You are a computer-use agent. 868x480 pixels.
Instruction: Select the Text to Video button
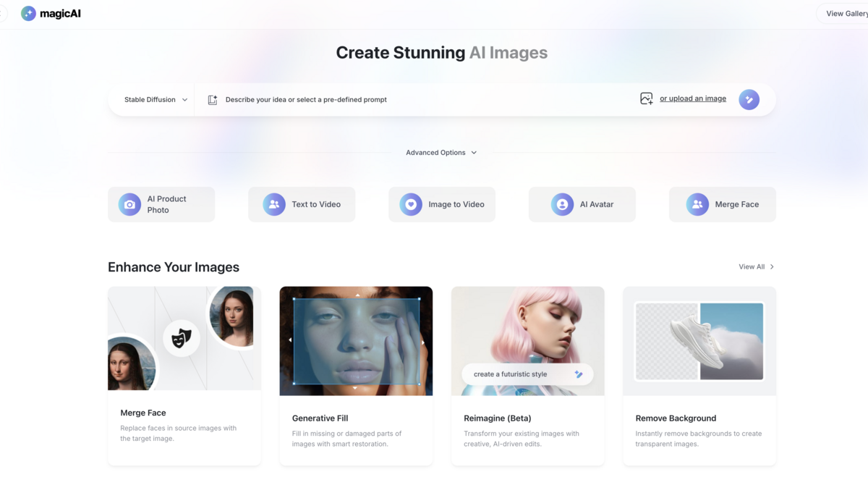click(x=302, y=204)
